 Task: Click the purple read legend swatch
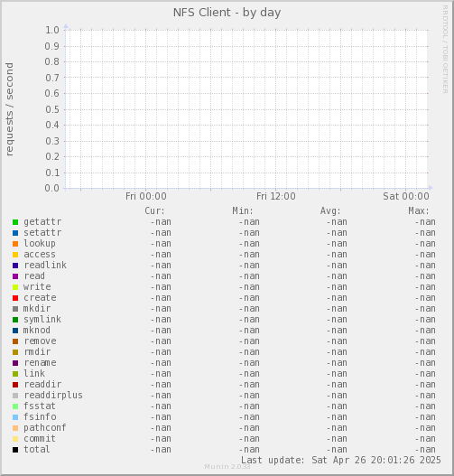click(15, 276)
